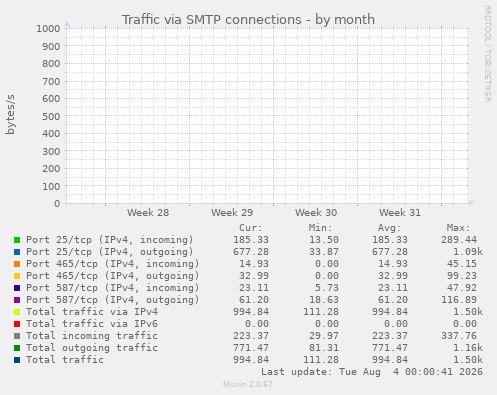The height and width of the screenshot is (395, 497).
Task: Click the 'Week 28' x-axis label
Action: tap(148, 212)
